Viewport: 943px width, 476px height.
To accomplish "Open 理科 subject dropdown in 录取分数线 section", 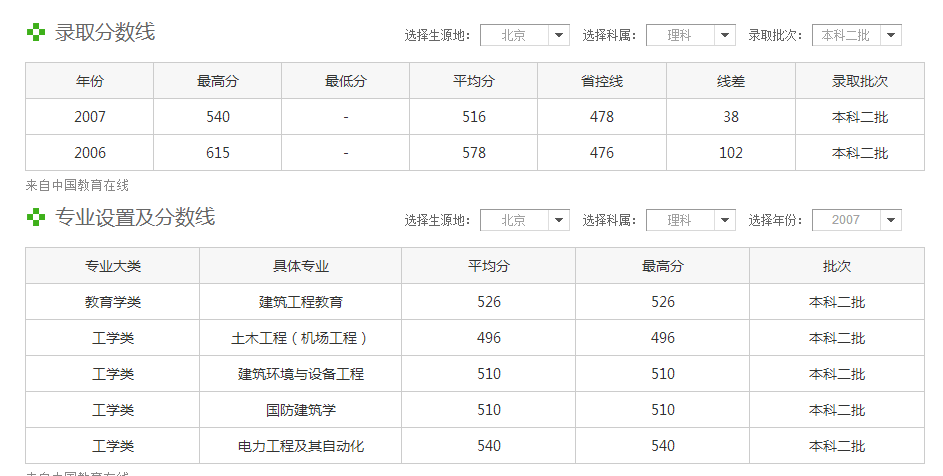I will 690,35.
